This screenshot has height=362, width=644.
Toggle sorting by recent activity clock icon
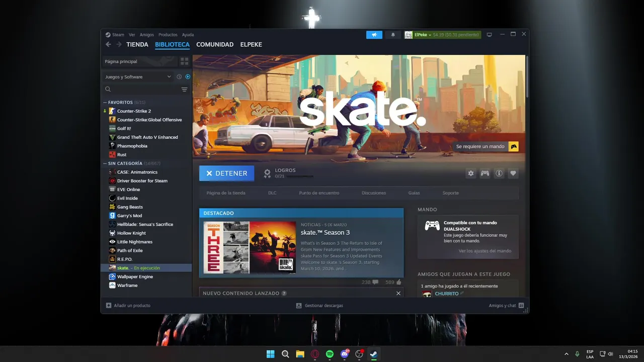coord(179,77)
